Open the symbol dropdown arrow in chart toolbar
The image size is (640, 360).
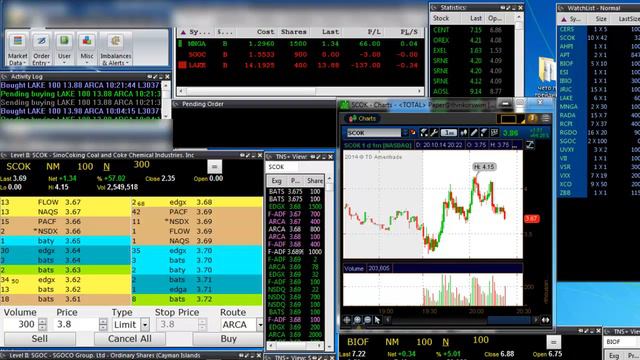pyautogui.click(x=404, y=133)
